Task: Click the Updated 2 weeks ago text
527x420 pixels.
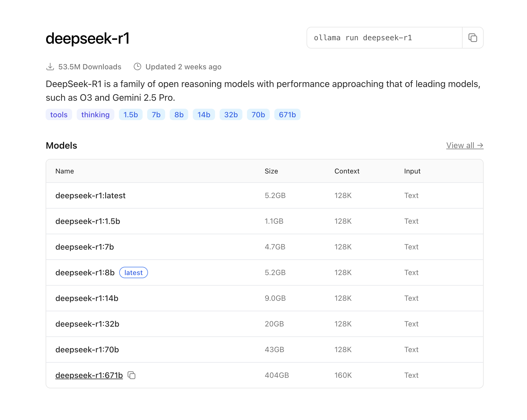Action: [183, 67]
